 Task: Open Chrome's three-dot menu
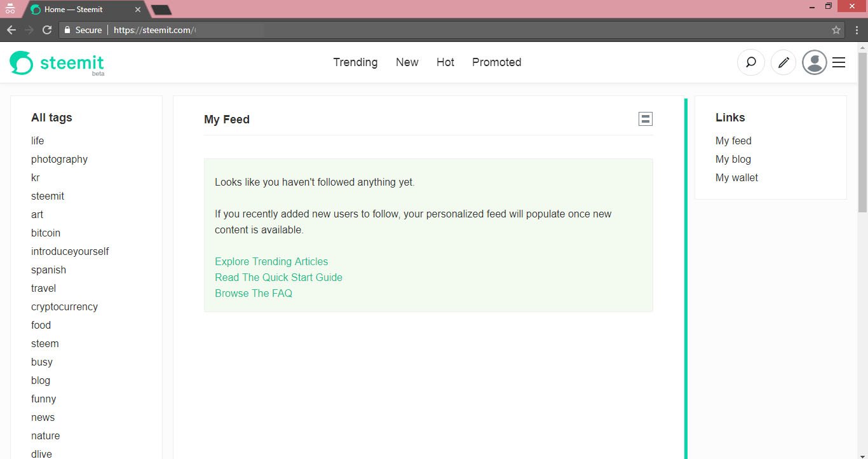coord(857,30)
